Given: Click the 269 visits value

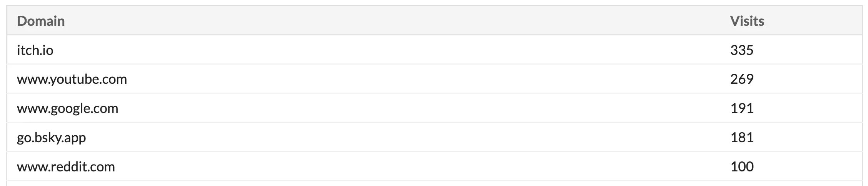Looking at the screenshot, I should [741, 79].
